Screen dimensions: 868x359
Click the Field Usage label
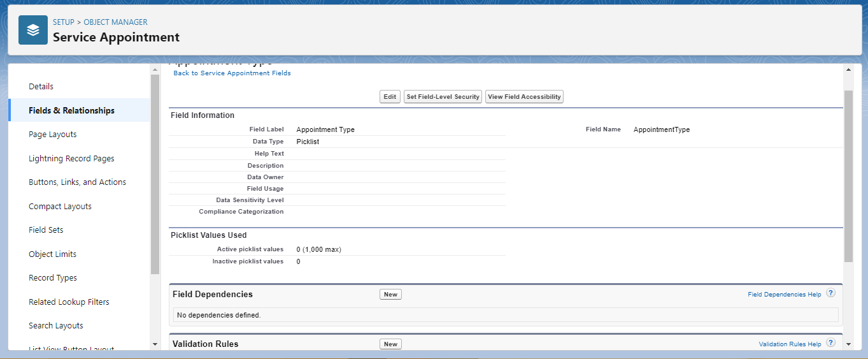(x=266, y=189)
